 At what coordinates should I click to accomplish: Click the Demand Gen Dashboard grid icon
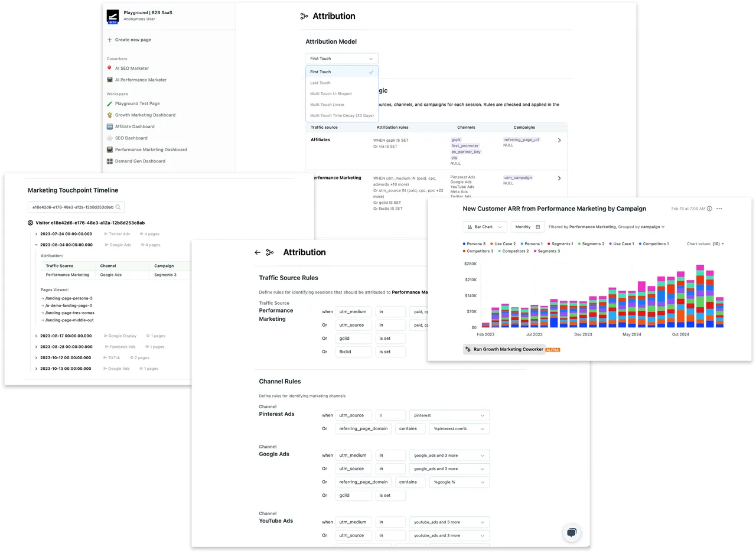point(110,161)
